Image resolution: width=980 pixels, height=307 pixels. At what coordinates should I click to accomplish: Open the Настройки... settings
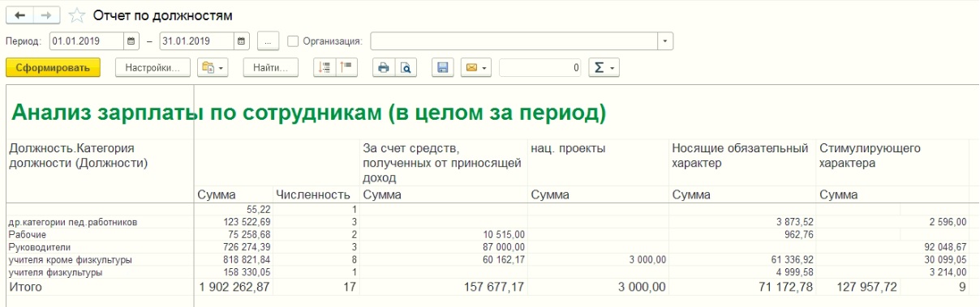tap(153, 67)
